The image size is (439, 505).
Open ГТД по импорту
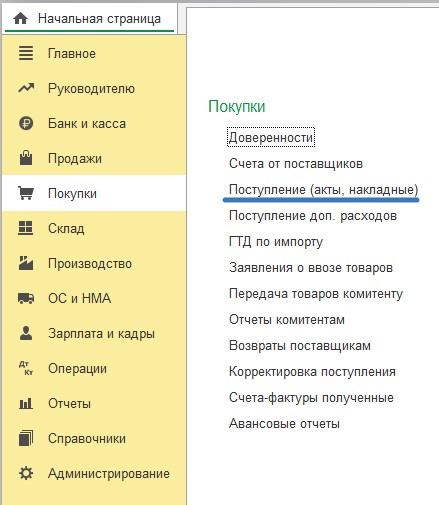pos(276,242)
